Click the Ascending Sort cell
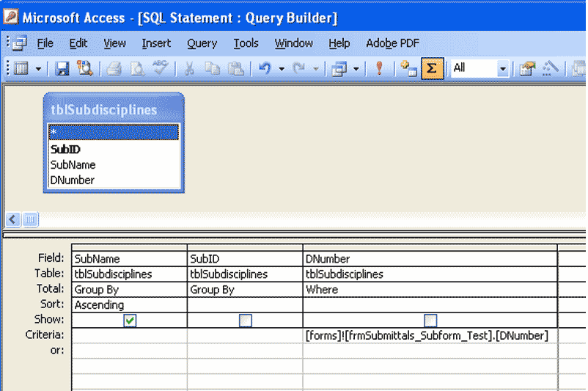 pyautogui.click(x=129, y=304)
